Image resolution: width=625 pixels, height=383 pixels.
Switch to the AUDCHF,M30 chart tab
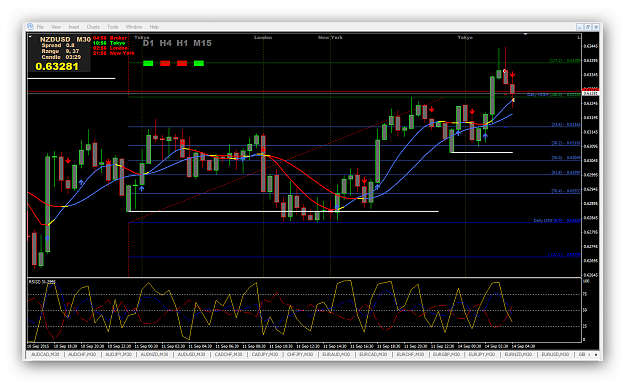click(82, 354)
